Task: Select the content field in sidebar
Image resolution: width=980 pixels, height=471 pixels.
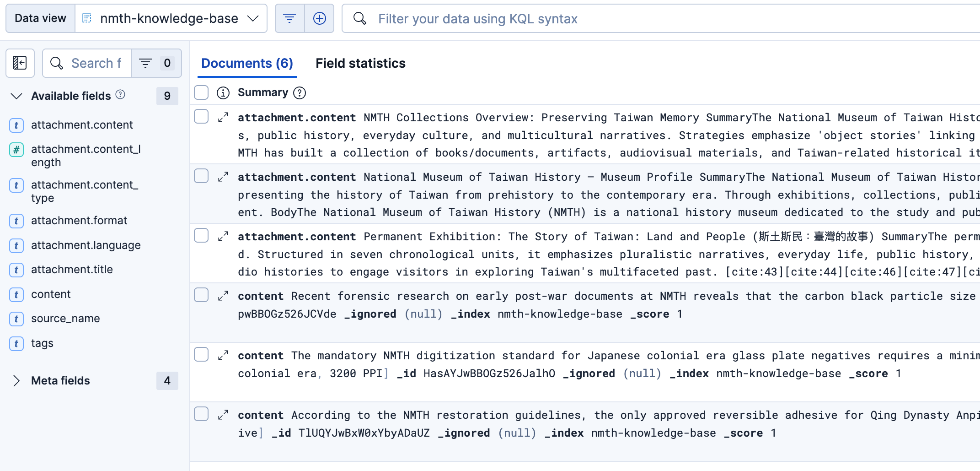Action: [x=51, y=294]
